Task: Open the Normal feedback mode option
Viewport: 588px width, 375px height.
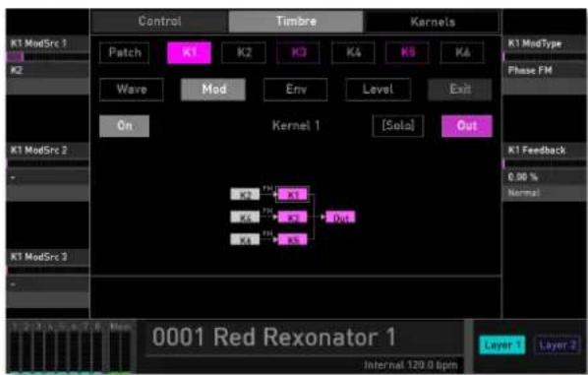Action: (x=545, y=193)
